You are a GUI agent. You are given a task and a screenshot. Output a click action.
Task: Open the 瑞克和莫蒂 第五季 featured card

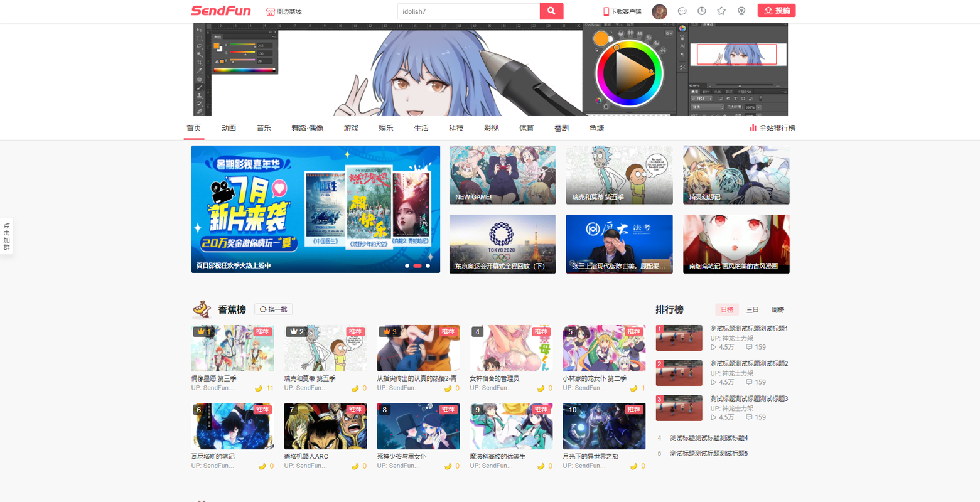coord(619,175)
